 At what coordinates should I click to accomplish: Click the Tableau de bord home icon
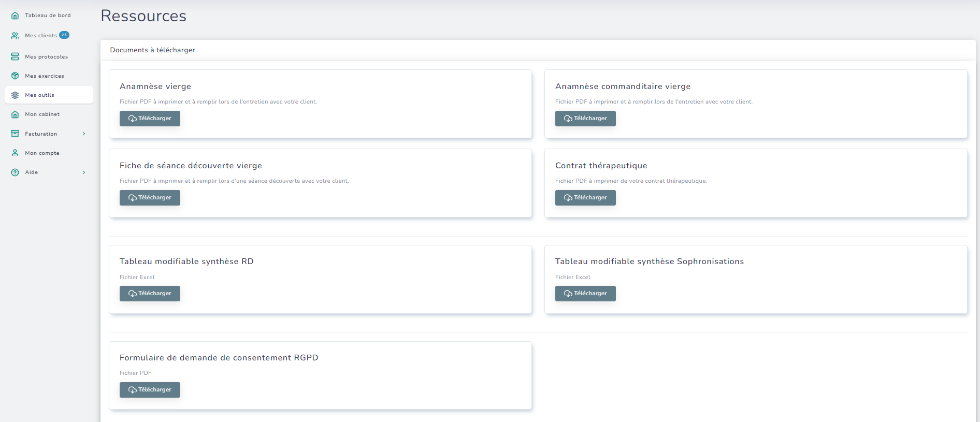(x=15, y=16)
